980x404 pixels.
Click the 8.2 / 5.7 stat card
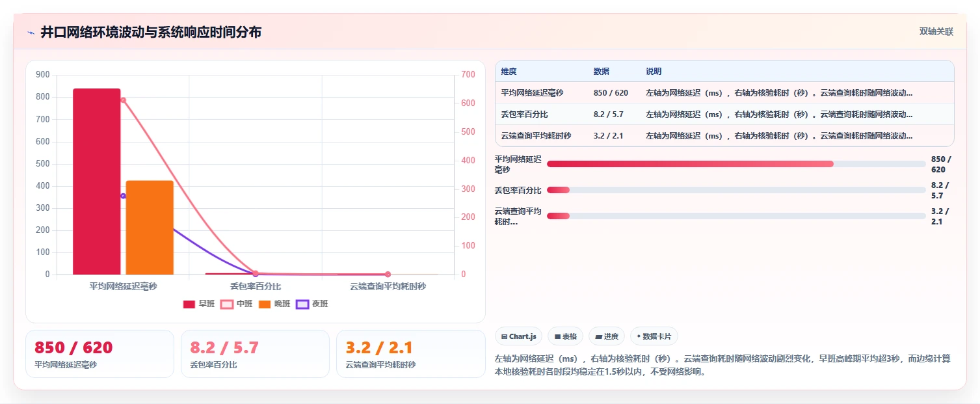[x=255, y=354]
